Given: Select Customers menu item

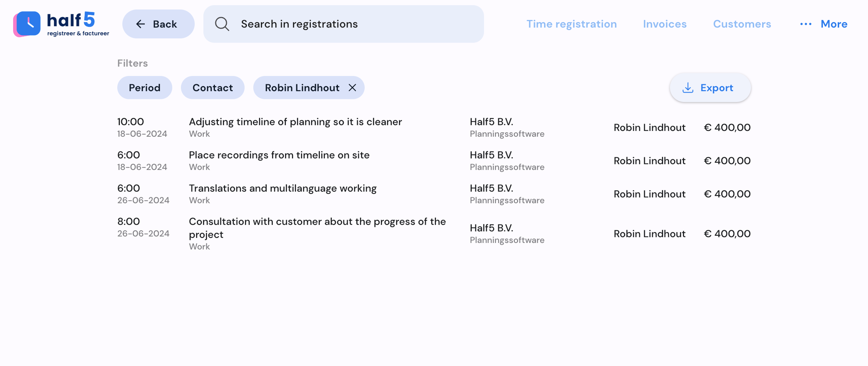Looking at the screenshot, I should tap(742, 23).
